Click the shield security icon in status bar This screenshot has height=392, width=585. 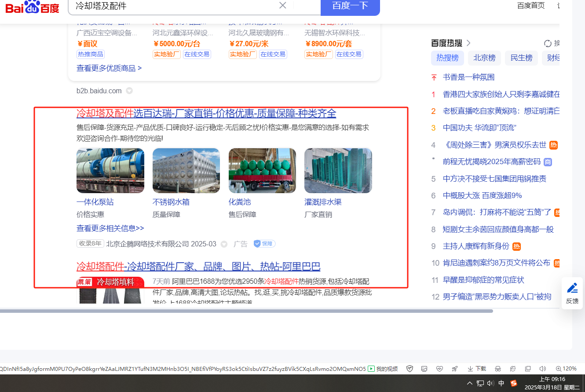409,369
